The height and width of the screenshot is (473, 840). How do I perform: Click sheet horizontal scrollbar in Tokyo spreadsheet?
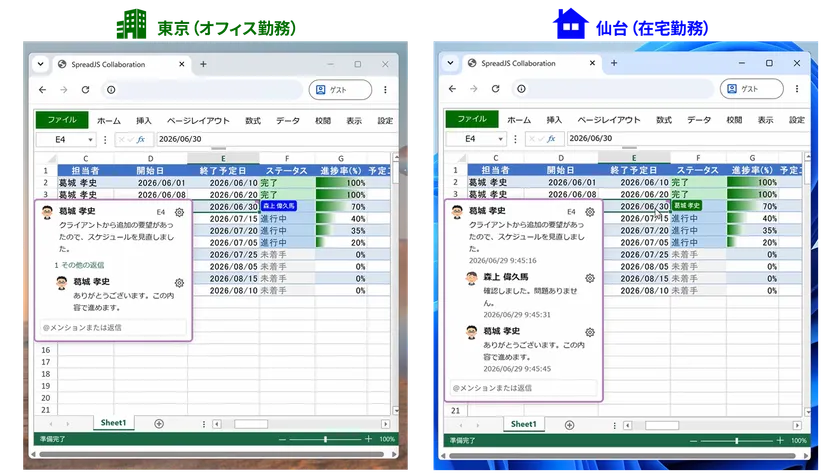click(251, 424)
